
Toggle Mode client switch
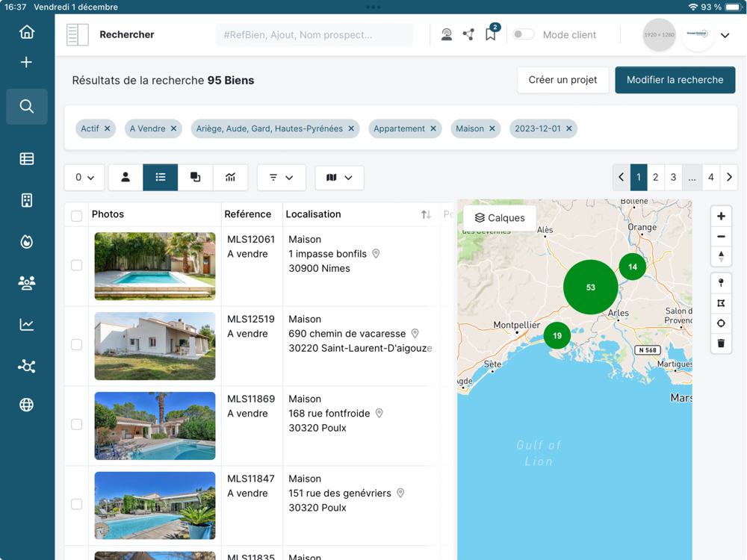[x=523, y=34]
